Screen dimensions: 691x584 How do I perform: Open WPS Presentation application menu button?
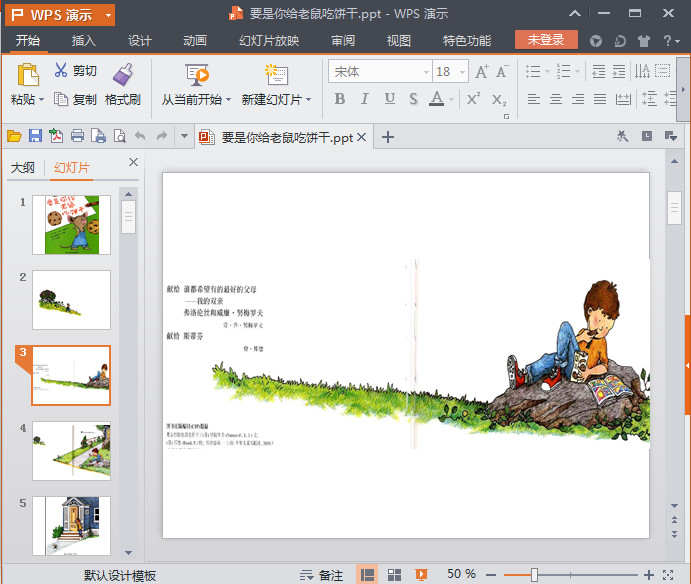[x=60, y=15]
